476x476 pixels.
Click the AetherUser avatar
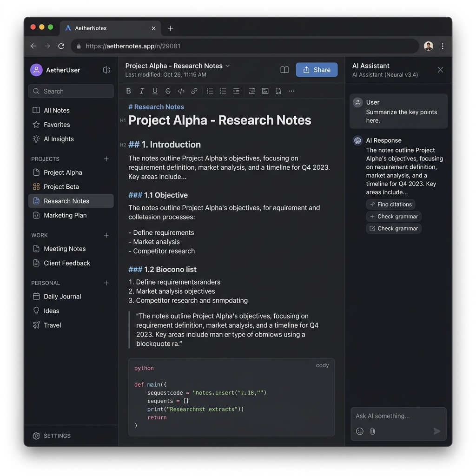click(x=36, y=70)
